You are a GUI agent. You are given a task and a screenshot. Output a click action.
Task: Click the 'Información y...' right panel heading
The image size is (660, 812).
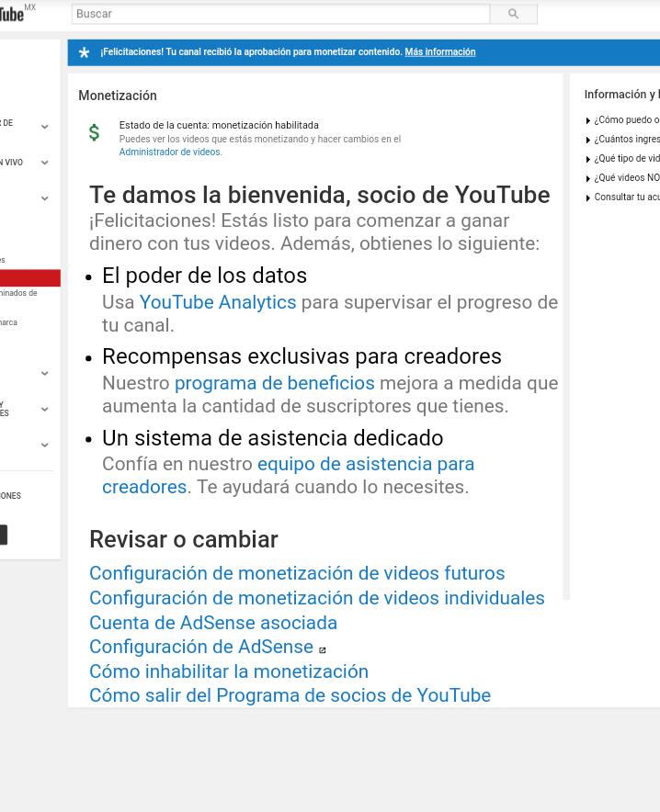tap(621, 95)
